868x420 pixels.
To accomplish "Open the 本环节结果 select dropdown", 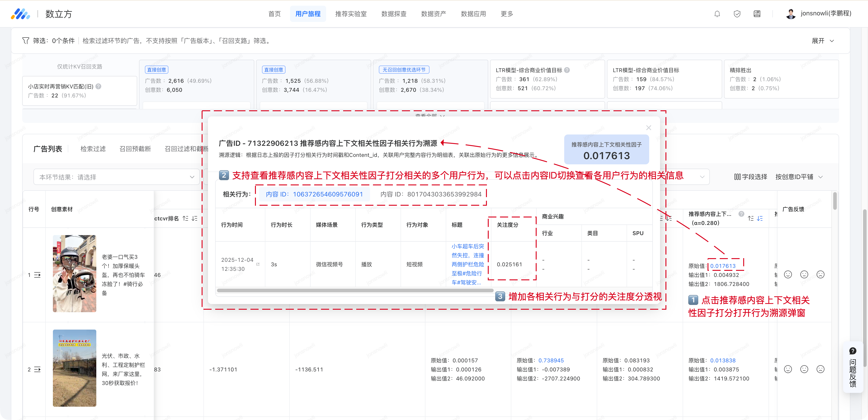I will 117,177.
